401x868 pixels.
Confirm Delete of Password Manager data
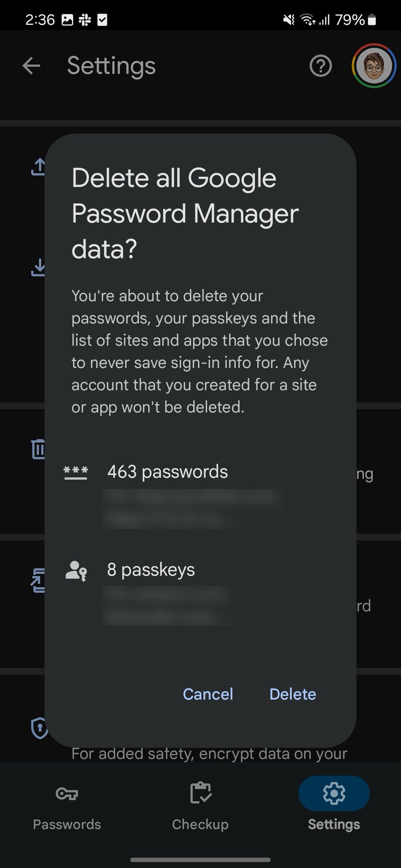coord(293,694)
